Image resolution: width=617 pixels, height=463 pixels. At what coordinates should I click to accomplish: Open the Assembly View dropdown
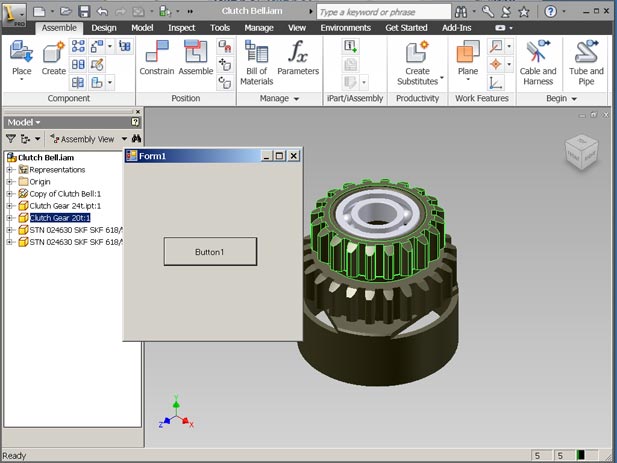tap(125, 139)
